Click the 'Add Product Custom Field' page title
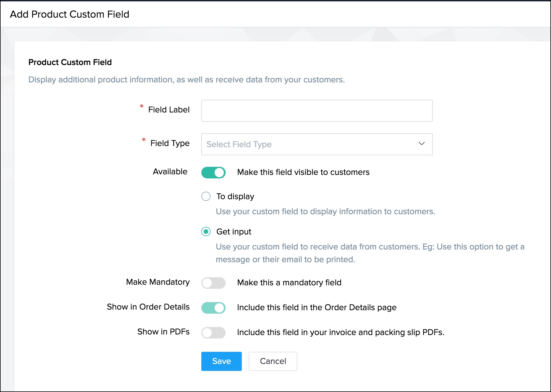This screenshot has width=551, height=392. point(70,14)
